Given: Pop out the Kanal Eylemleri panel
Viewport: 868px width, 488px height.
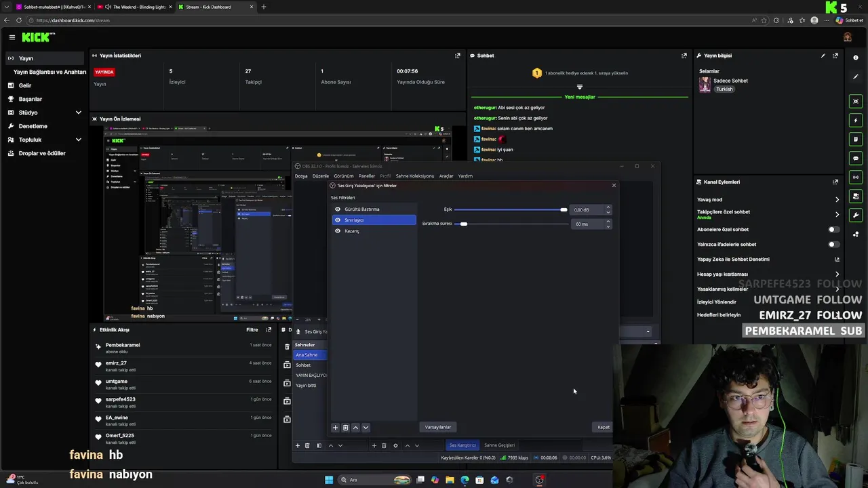Looking at the screenshot, I should [835, 182].
